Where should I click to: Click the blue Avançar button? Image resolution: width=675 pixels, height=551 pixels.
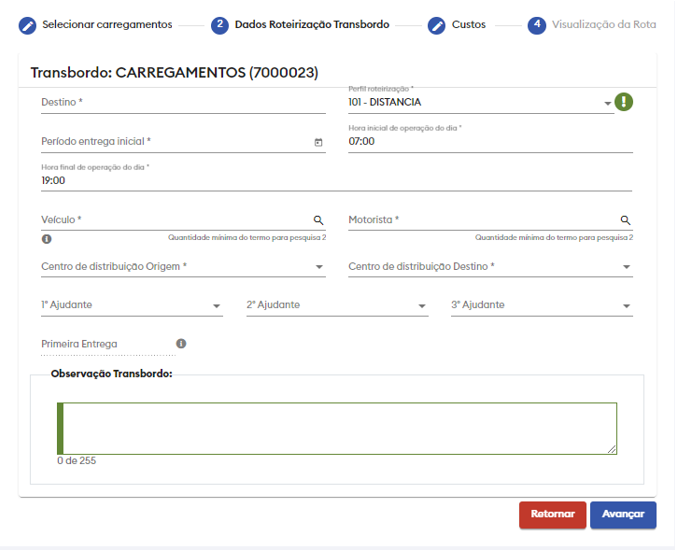pos(623,514)
